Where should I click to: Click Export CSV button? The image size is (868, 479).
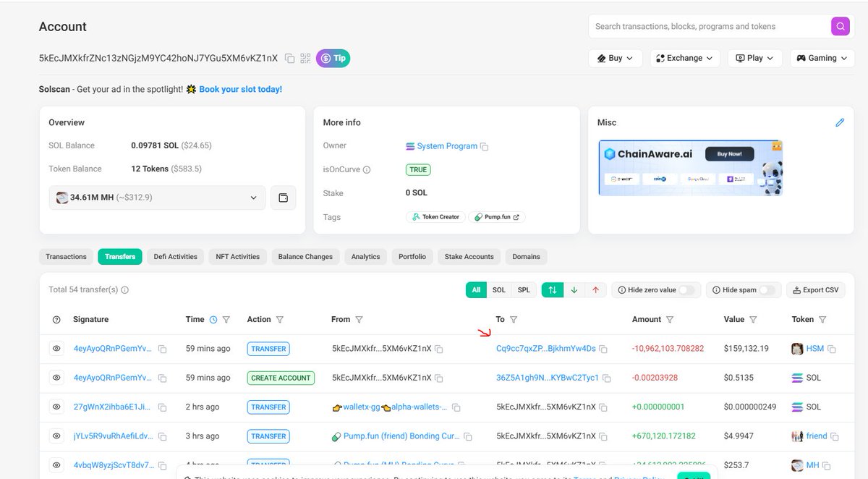point(816,290)
